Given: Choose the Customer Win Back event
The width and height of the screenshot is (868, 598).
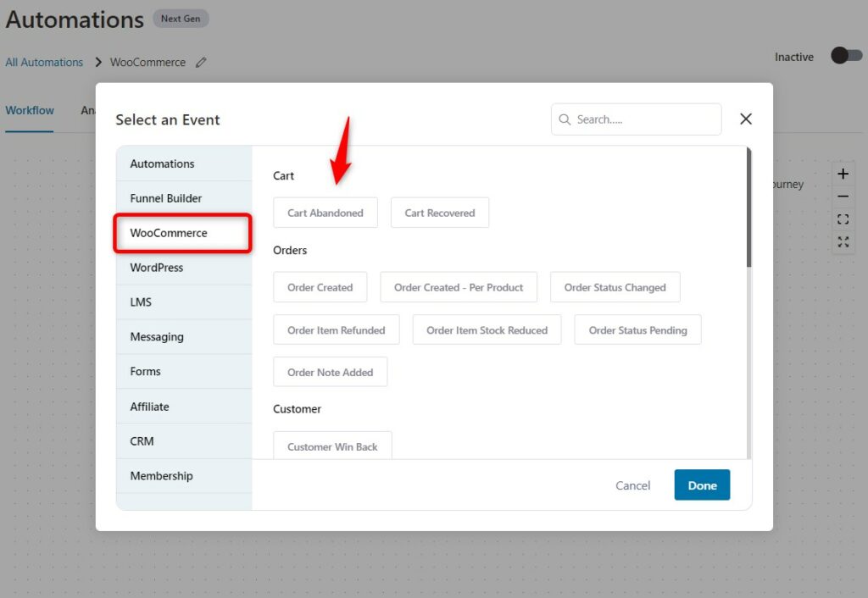Looking at the screenshot, I should (332, 446).
